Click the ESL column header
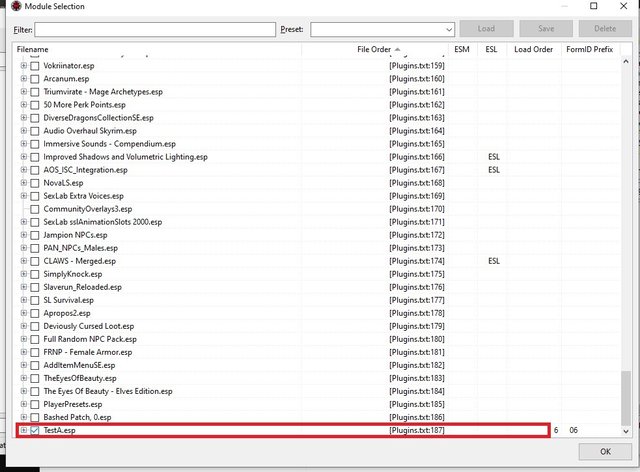Image resolution: width=640 pixels, height=472 pixels. click(491, 49)
